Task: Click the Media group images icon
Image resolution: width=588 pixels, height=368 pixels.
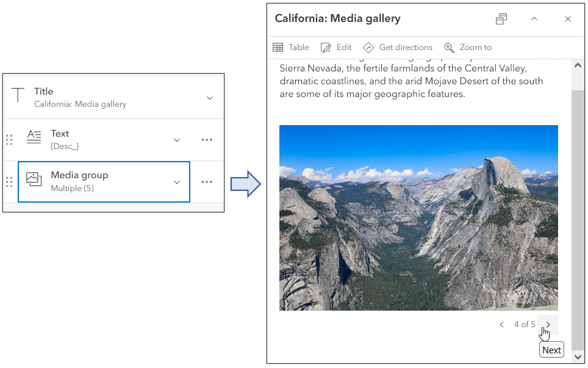Action: [x=34, y=179]
